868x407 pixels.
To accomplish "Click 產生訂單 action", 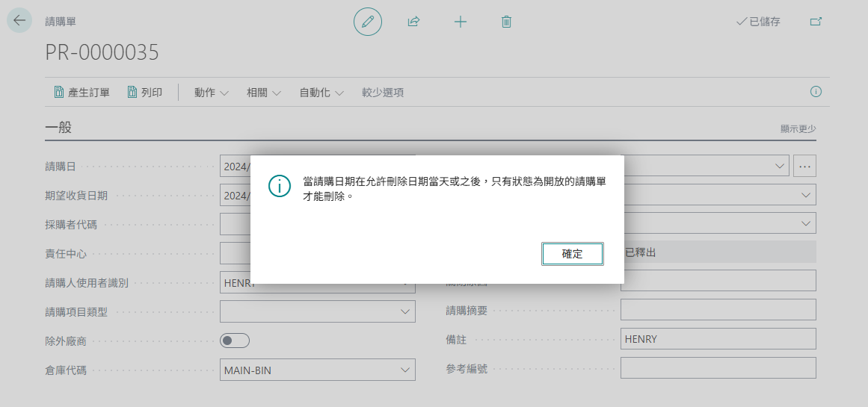I will 82,93.
